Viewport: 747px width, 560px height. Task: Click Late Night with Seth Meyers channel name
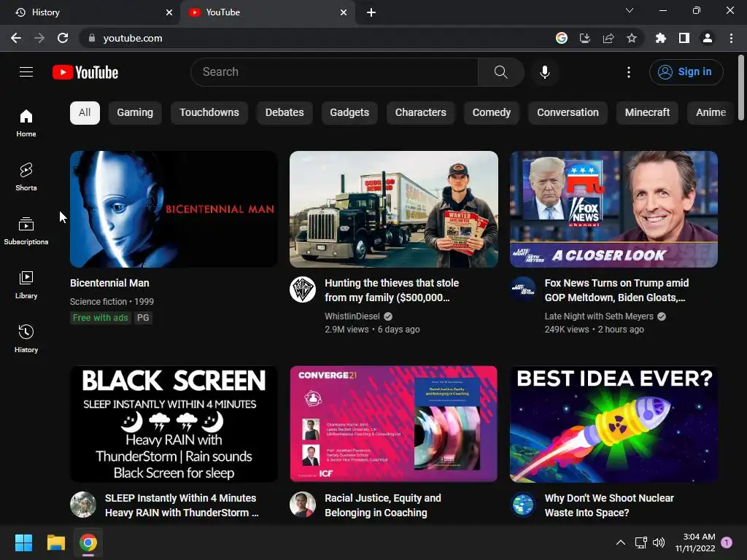(599, 316)
